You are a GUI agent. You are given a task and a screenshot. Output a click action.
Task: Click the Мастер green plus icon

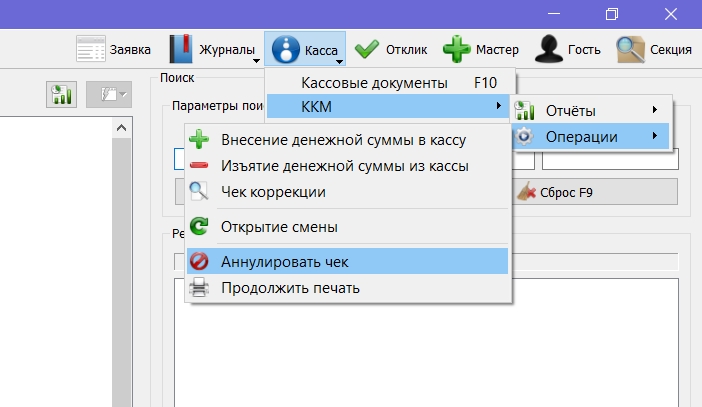(x=456, y=49)
